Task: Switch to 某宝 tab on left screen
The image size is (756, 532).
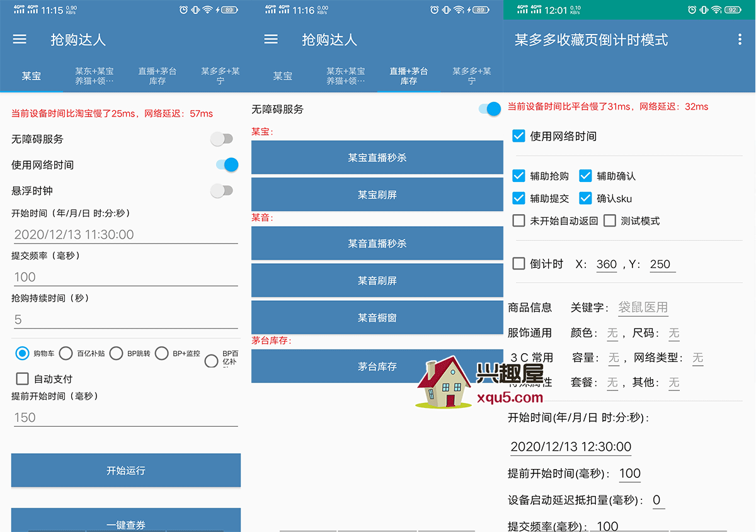Action: (31, 76)
